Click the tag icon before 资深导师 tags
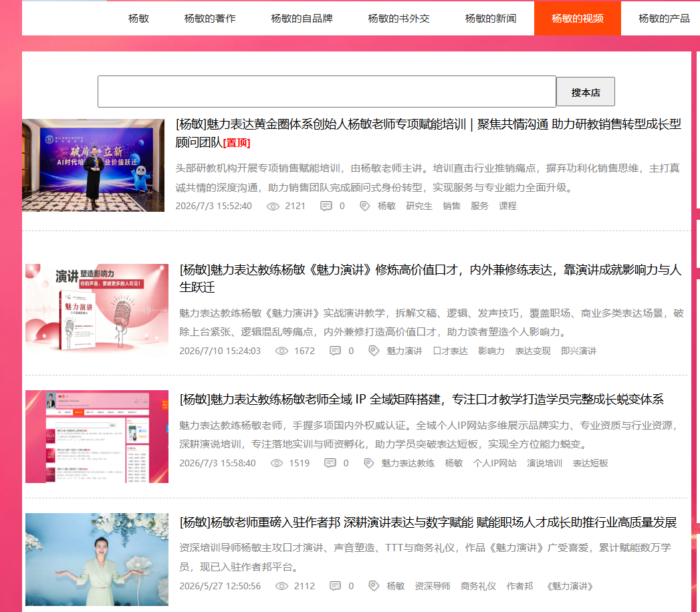 [374, 586]
